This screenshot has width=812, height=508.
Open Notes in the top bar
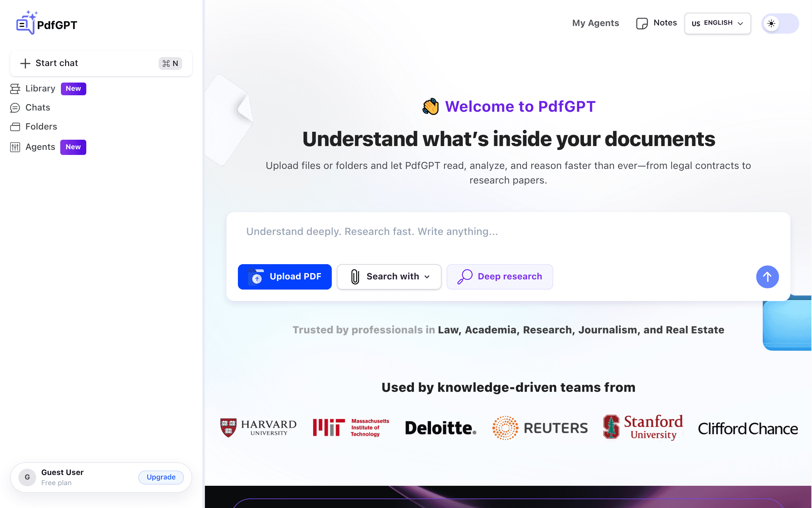(657, 23)
